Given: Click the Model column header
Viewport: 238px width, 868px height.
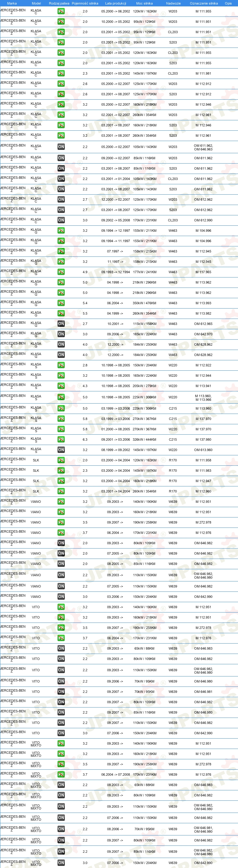Looking at the screenshot, I should coord(36,3).
